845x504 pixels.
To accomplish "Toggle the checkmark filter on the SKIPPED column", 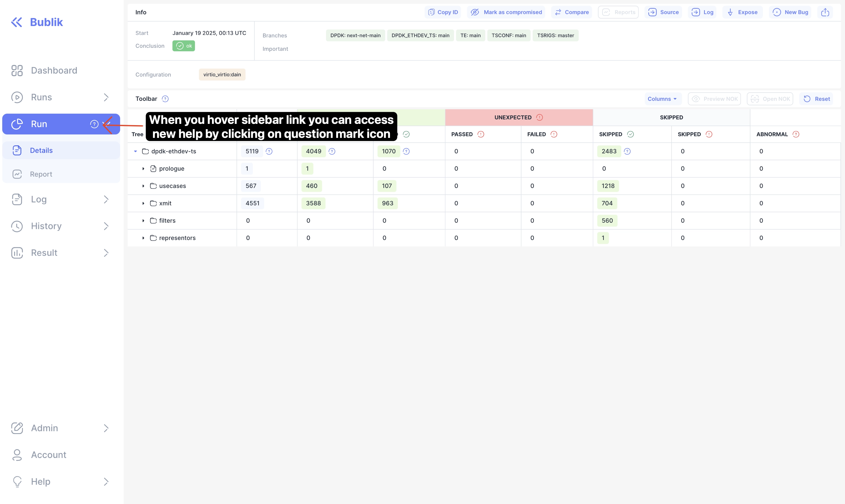I will coord(630,134).
